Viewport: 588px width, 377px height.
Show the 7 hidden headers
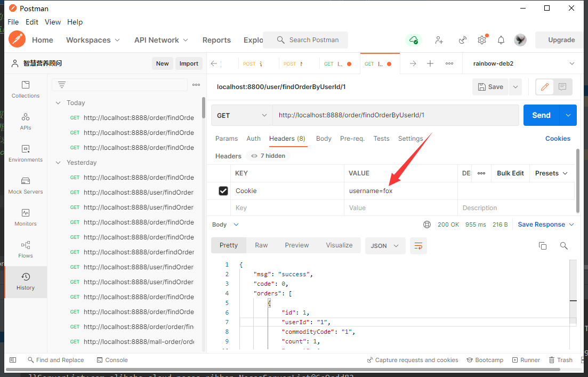(x=268, y=156)
